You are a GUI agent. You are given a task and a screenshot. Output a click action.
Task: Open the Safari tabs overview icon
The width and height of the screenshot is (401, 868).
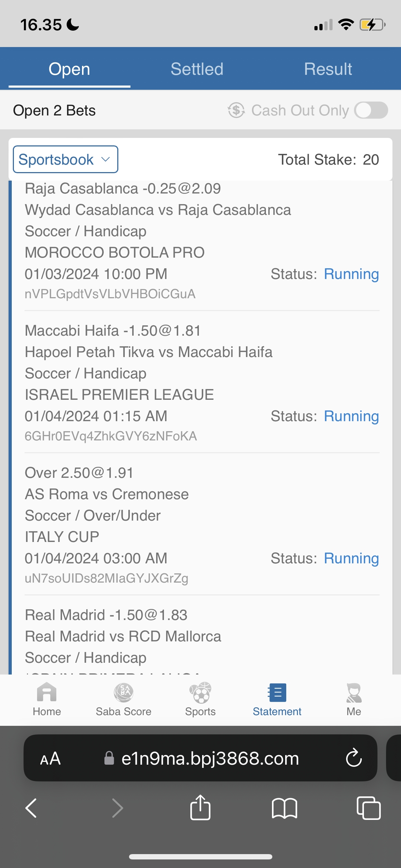369,808
